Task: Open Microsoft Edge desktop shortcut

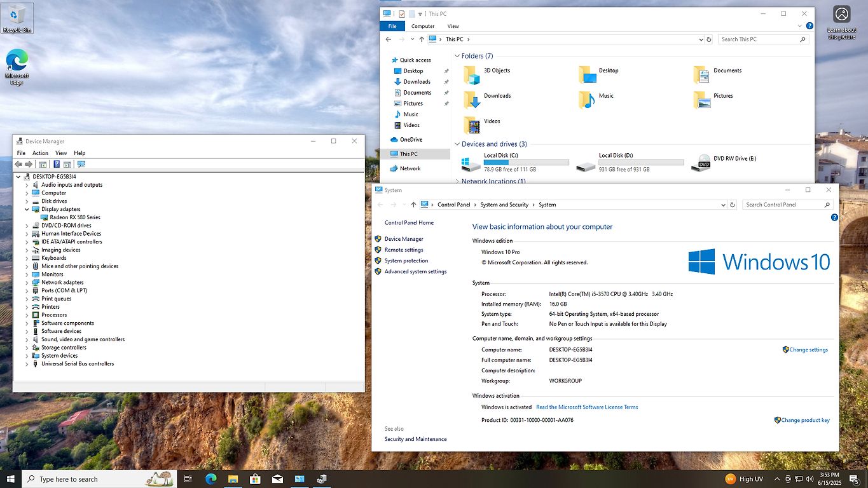Action: [x=17, y=67]
